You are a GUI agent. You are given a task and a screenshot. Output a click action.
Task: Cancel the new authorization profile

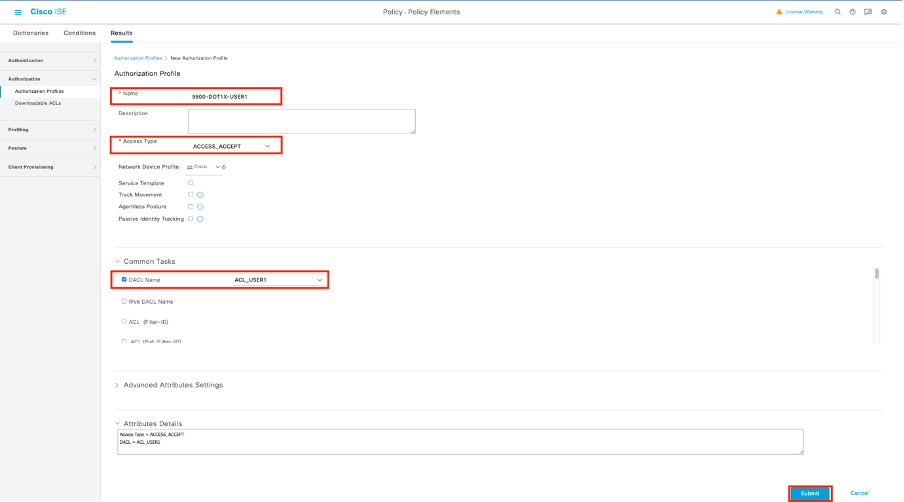859,493
